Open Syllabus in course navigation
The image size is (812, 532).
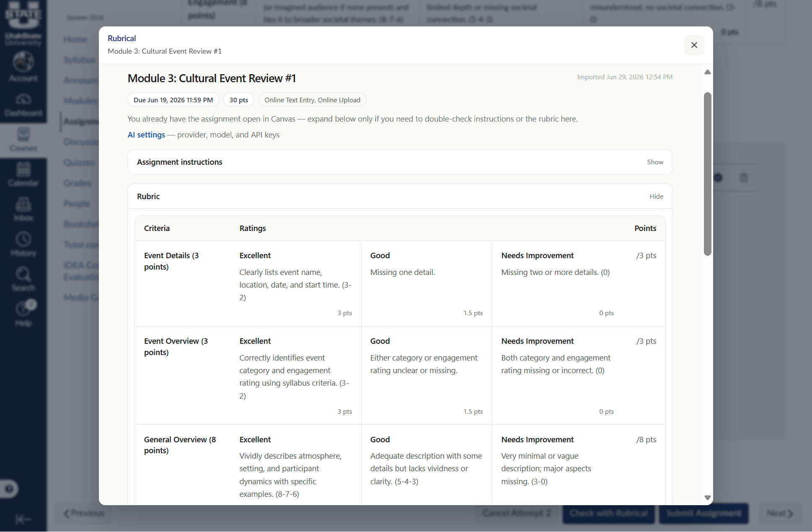pos(80,60)
